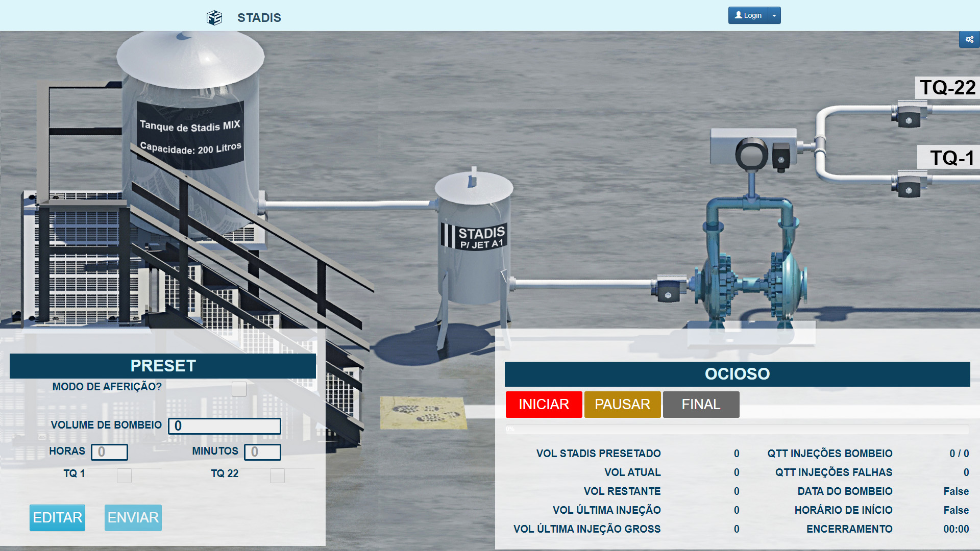Open the settings gears icon
This screenshot has height=551, width=980.
tap(969, 39)
